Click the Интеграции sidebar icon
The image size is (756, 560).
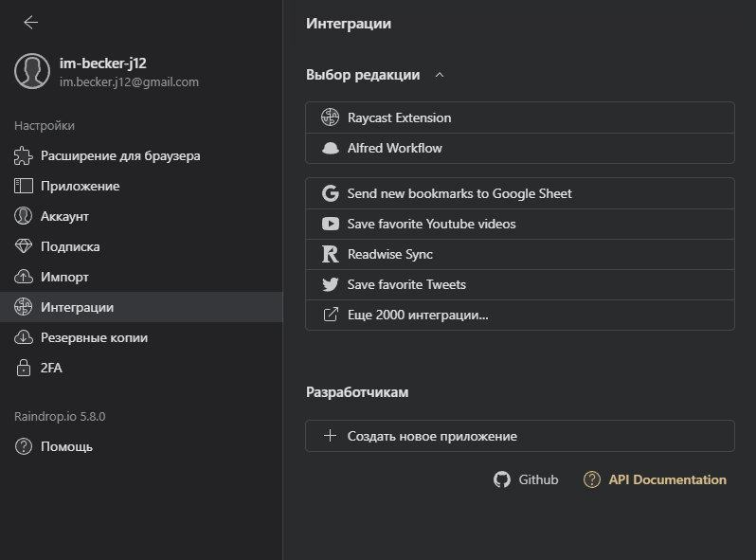pos(23,307)
